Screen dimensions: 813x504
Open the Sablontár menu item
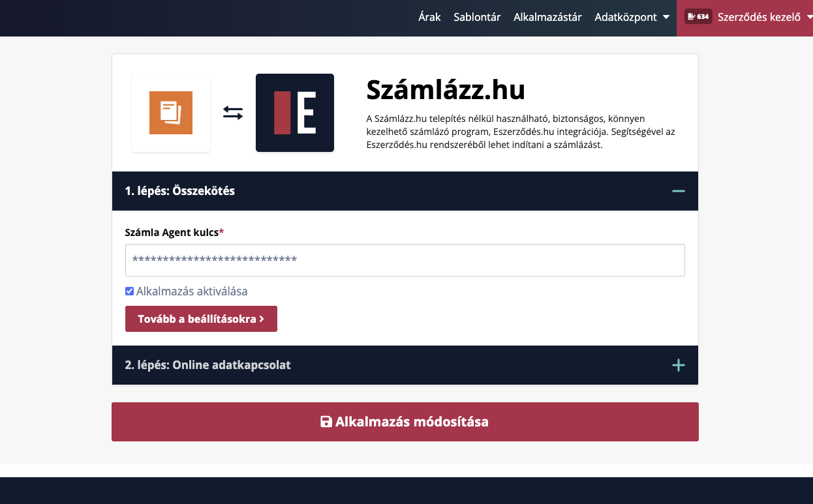[x=477, y=17]
